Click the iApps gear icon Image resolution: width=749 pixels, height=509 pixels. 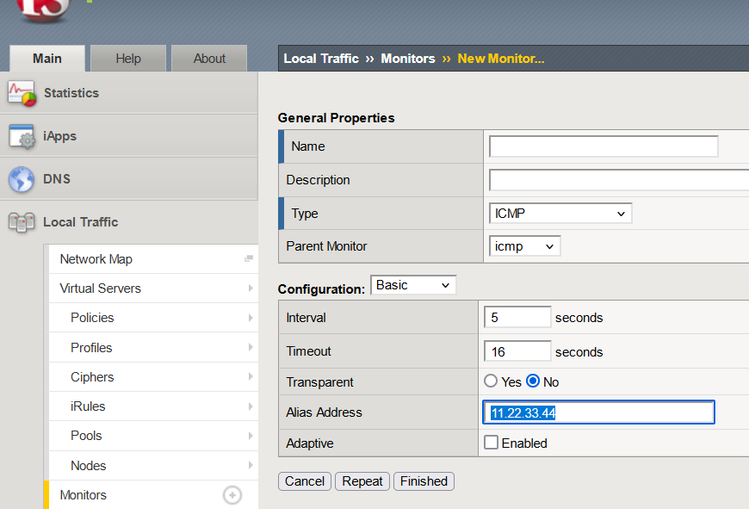pos(21,136)
